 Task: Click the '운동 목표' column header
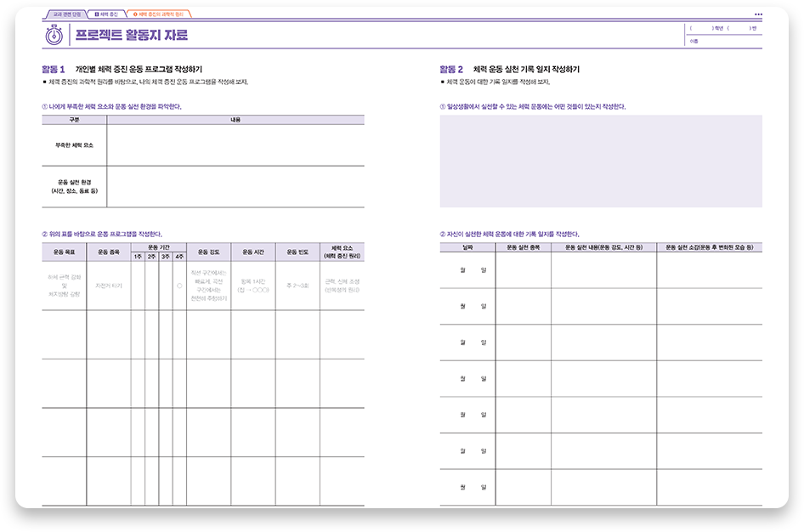[x=64, y=252]
